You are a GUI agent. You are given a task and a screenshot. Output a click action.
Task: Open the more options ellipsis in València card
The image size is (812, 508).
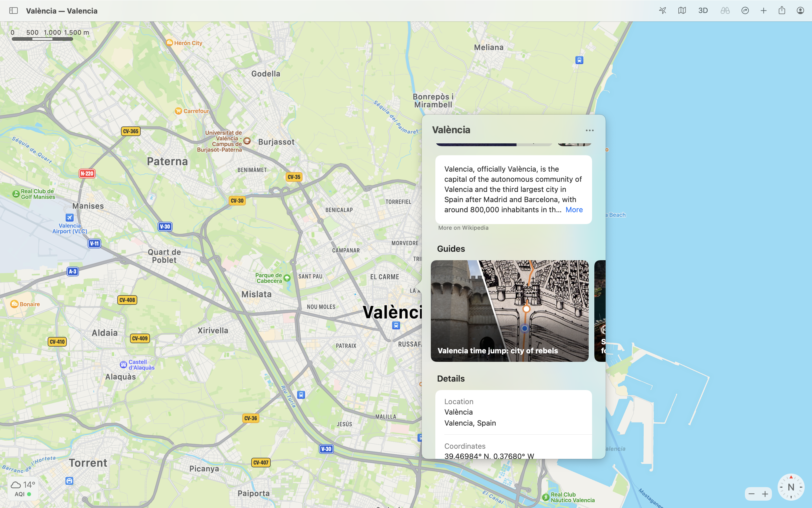click(590, 130)
